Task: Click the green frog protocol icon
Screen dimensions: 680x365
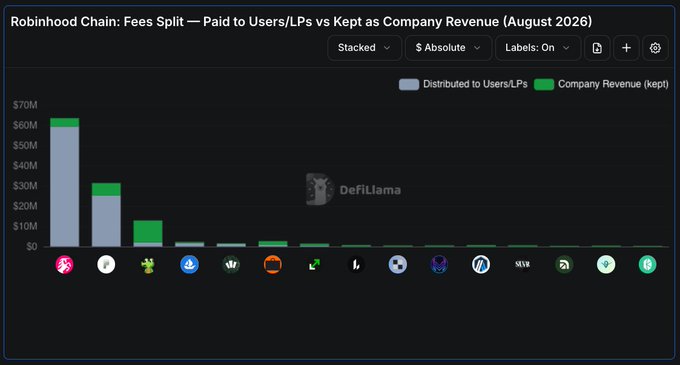Action: 148,265
